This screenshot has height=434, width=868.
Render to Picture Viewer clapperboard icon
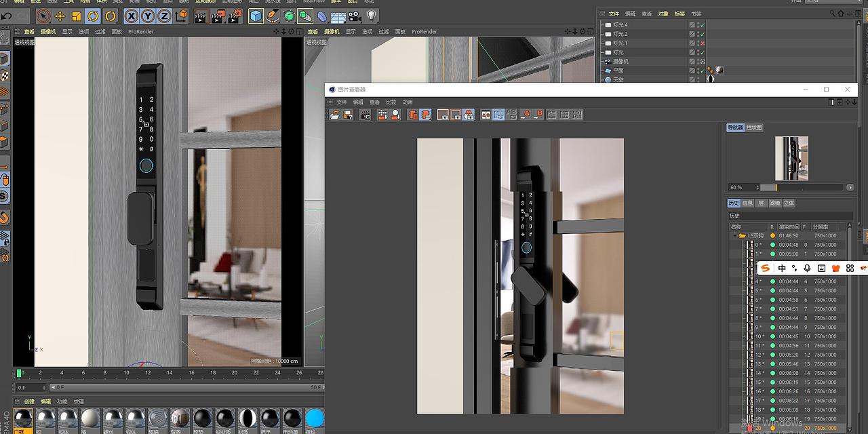218,16
